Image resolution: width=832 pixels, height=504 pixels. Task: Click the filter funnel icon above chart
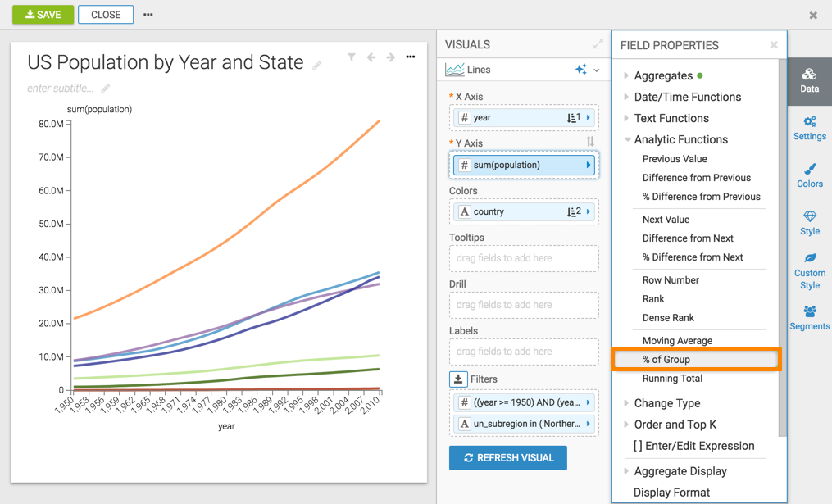coord(352,57)
